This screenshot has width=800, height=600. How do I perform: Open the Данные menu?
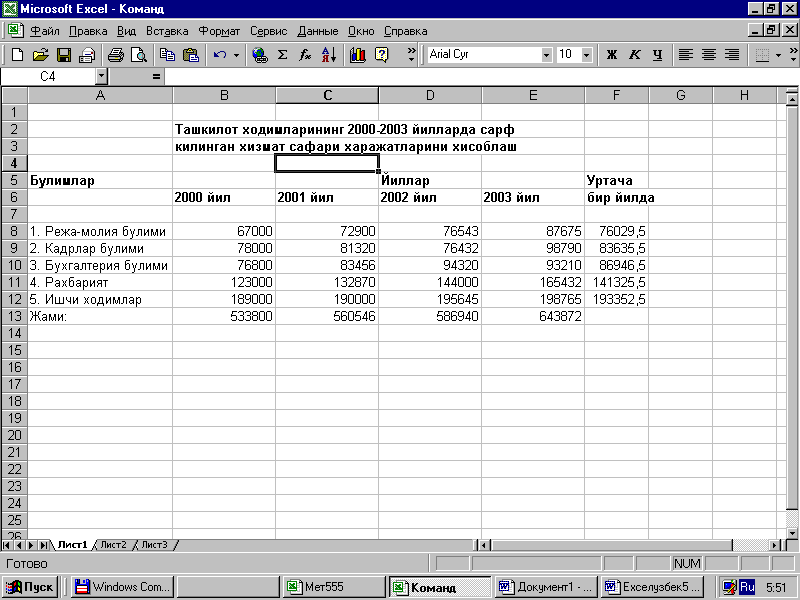click(317, 31)
